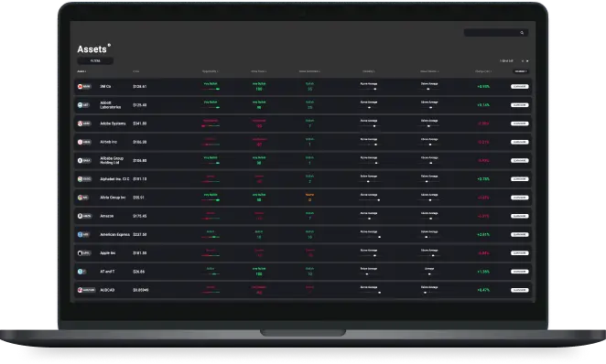Click the Airbnb Inc ticker logo badge
Viewport: 606px width, 364px height.
click(x=84, y=142)
